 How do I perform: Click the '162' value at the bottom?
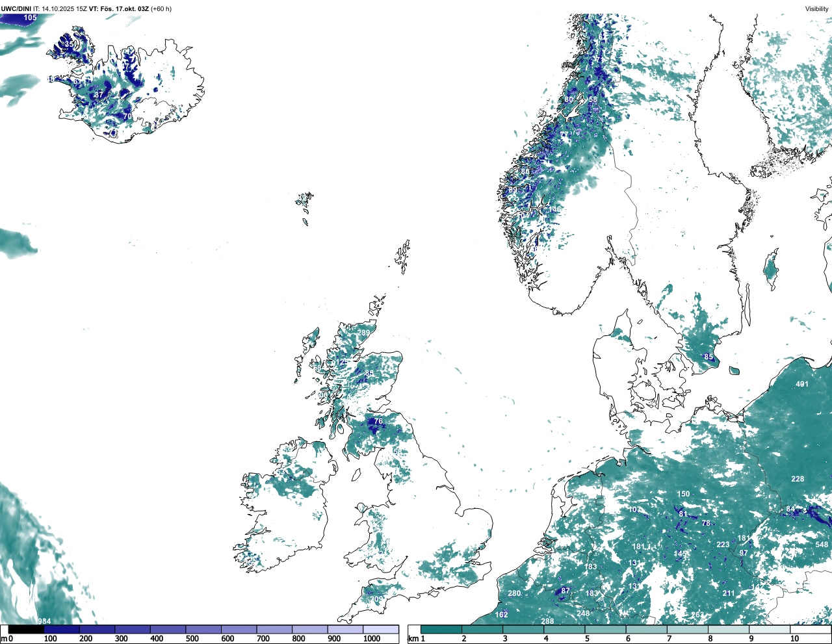[502, 615]
